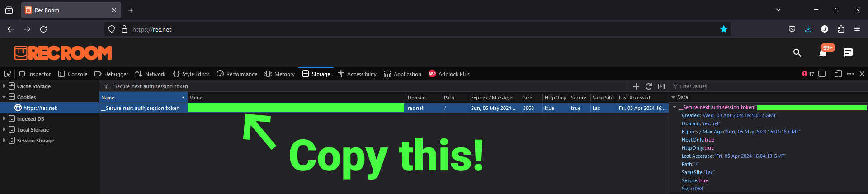Open the Application tab
868x194 pixels.
403,74
